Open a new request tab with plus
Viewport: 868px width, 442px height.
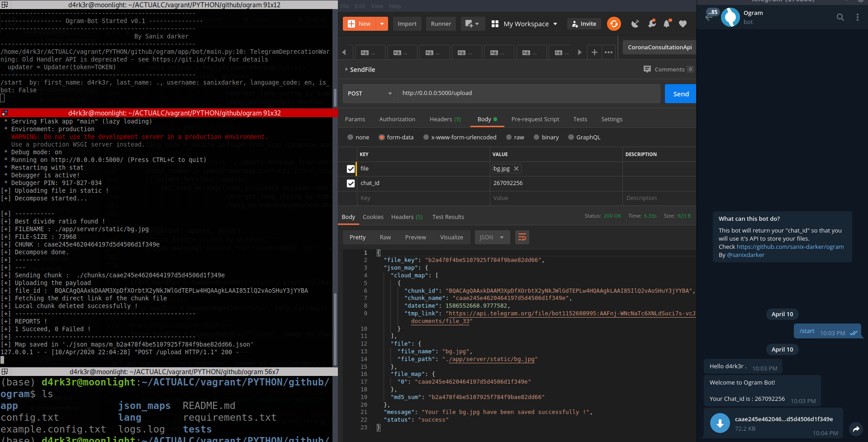click(x=594, y=52)
